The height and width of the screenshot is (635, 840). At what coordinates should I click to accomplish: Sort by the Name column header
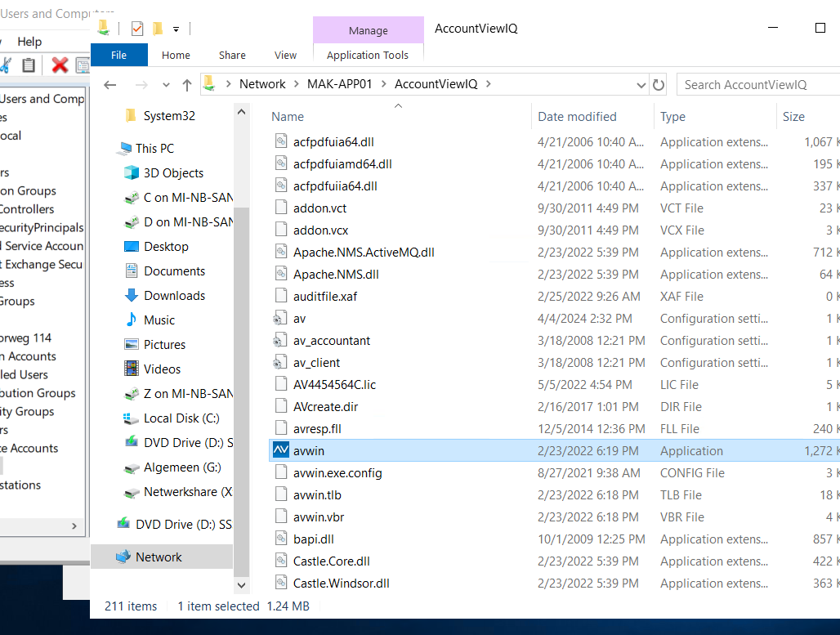(x=288, y=116)
